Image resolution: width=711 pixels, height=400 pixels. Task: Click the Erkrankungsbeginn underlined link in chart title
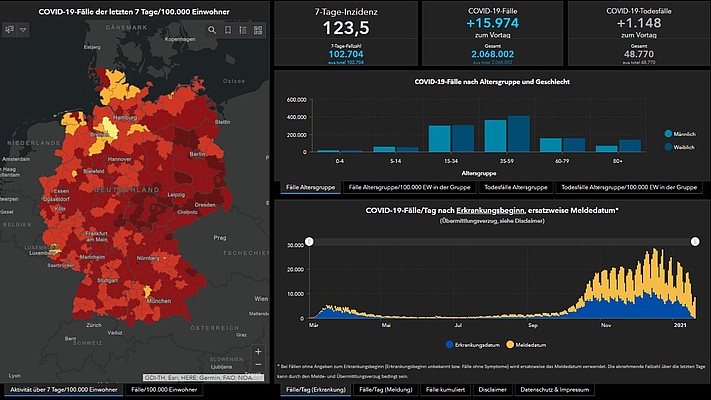pos(490,210)
